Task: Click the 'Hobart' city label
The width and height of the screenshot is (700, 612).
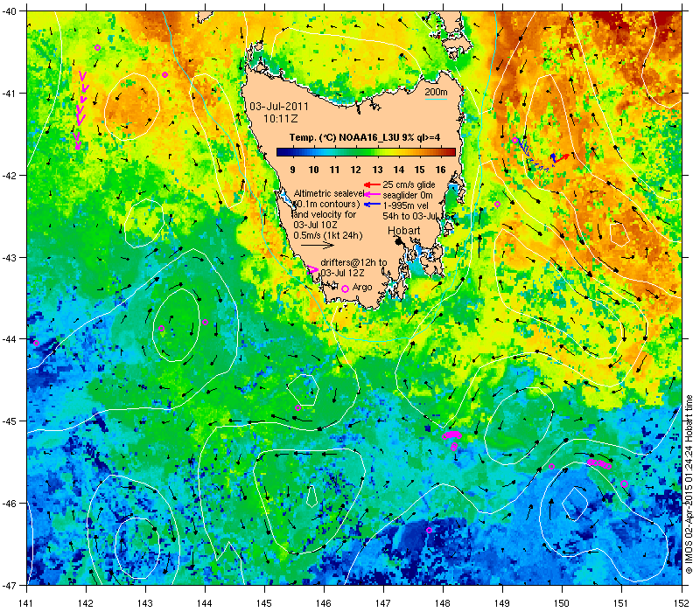Action: pyautogui.click(x=403, y=231)
